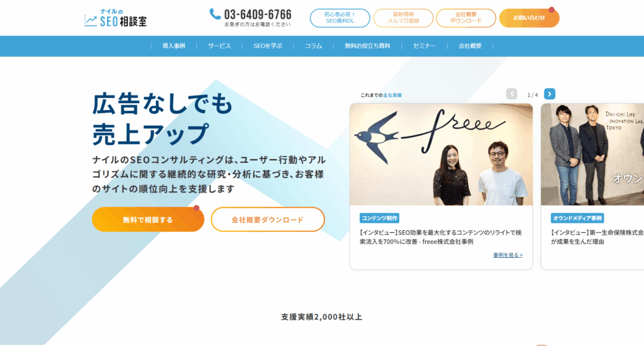Select the コラム navigation item
This screenshot has height=346, width=644.
tap(313, 46)
